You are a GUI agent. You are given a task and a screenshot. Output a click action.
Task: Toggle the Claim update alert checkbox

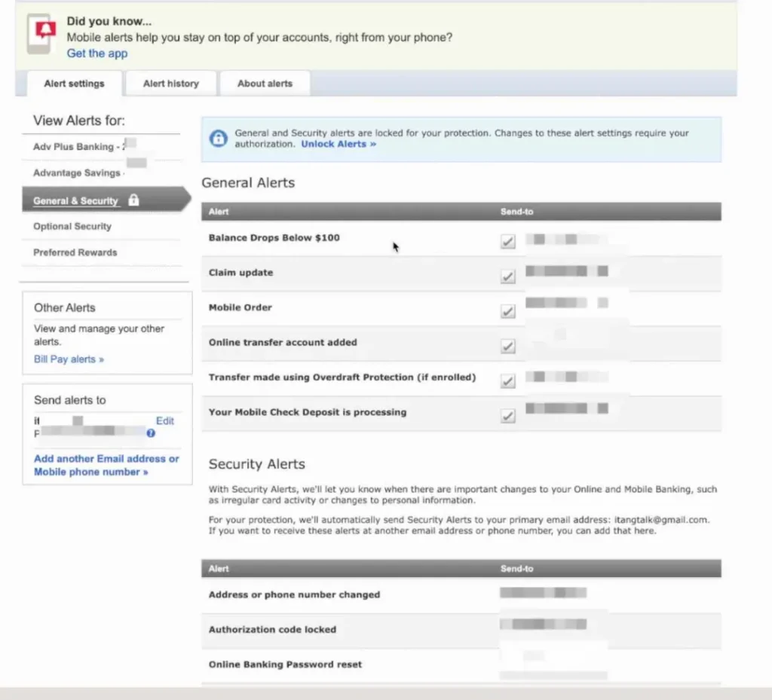(508, 277)
